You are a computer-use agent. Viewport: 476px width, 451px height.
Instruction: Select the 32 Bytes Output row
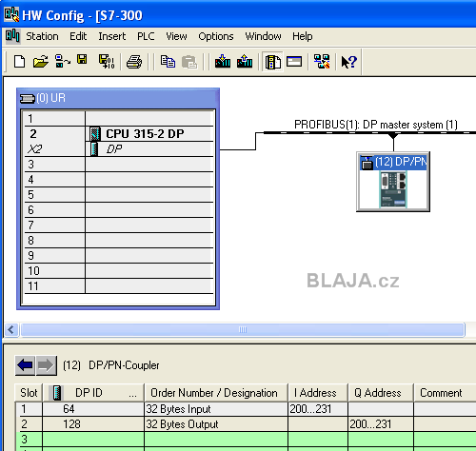tap(246, 424)
